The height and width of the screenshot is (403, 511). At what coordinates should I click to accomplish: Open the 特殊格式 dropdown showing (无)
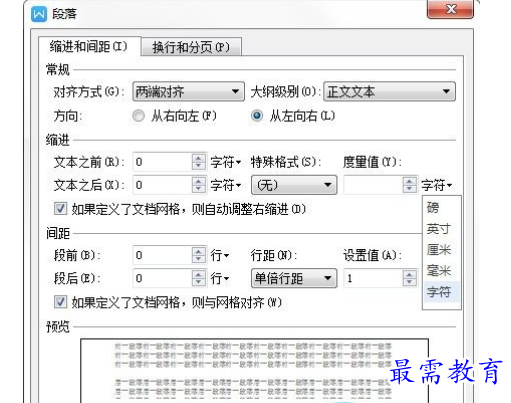(x=294, y=185)
